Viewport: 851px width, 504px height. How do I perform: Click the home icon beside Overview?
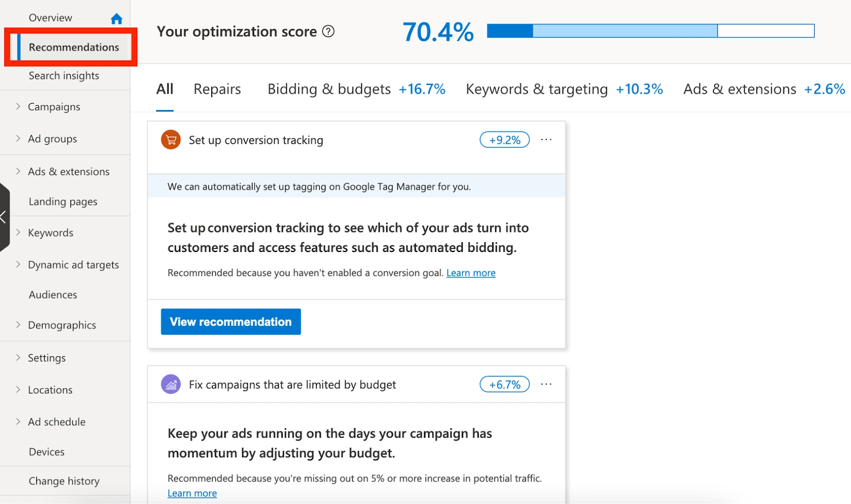click(x=116, y=19)
